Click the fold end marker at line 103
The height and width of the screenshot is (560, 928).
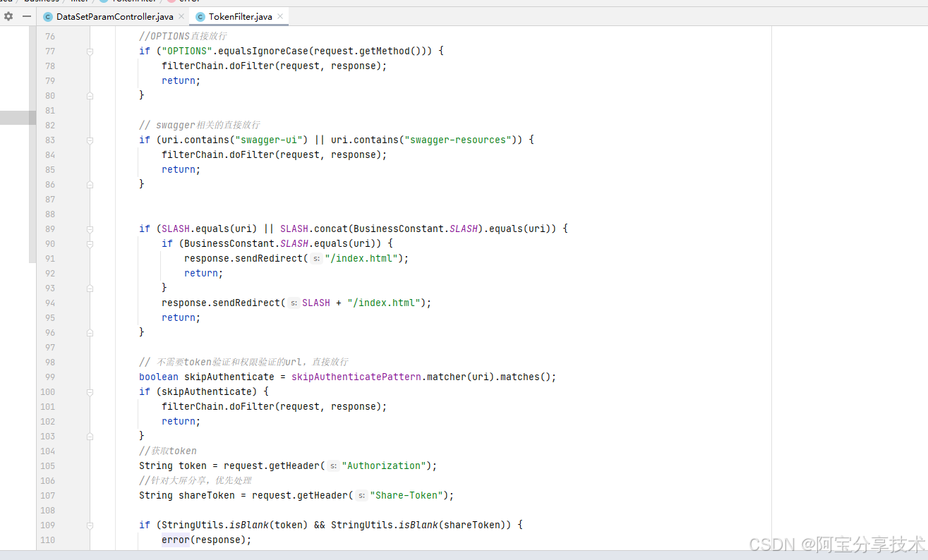pos(90,437)
